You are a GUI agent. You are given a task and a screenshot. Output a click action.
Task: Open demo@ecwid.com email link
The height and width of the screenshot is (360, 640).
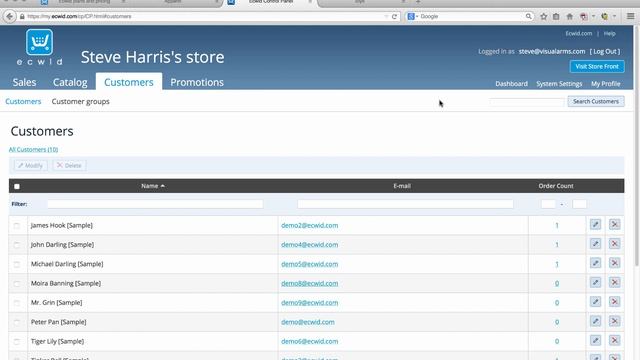pos(308,322)
